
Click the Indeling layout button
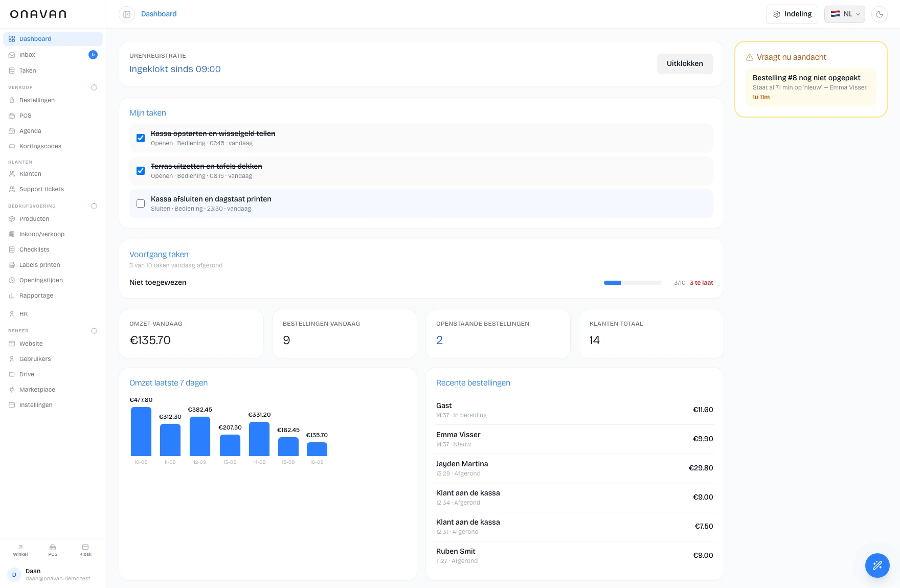[x=792, y=14]
